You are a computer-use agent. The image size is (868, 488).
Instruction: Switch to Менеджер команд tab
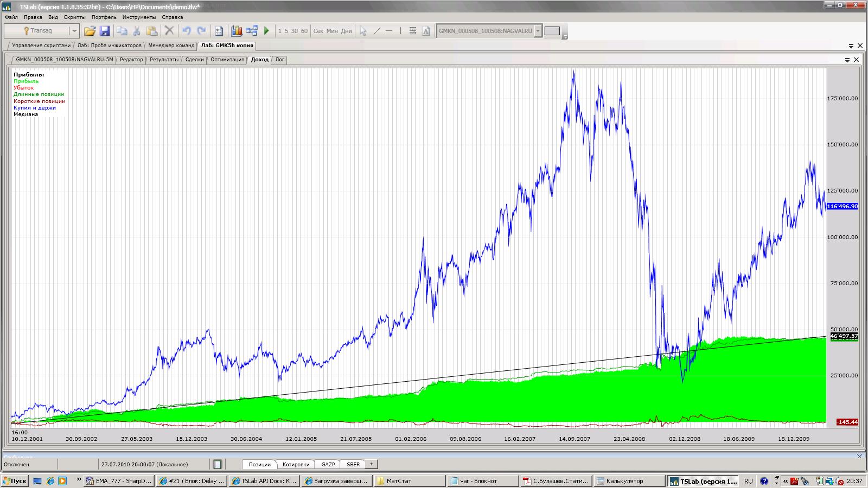point(171,46)
